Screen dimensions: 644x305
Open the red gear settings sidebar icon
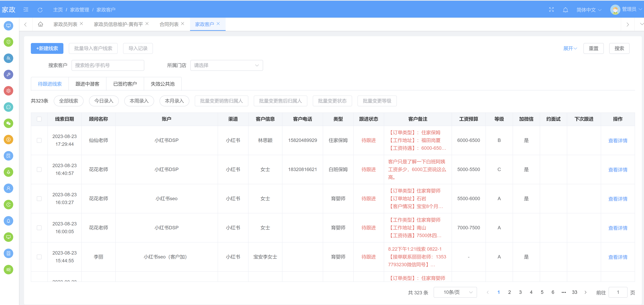tap(8, 91)
